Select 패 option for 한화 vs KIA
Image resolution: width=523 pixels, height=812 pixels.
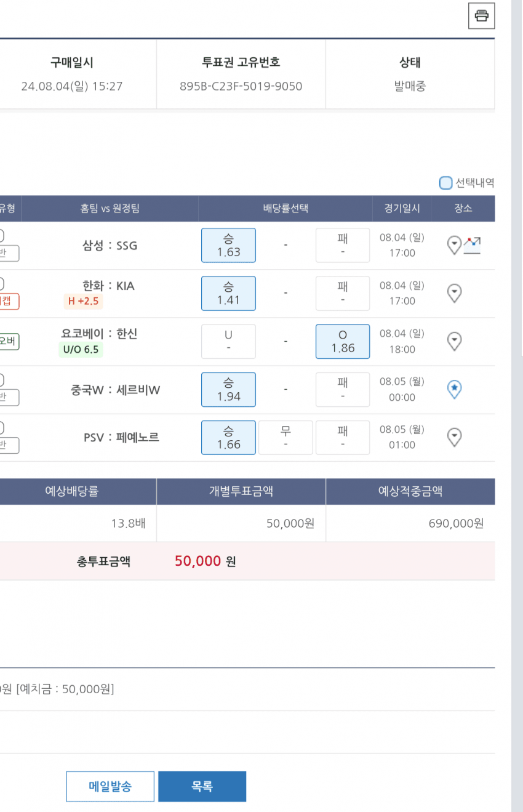(x=342, y=293)
